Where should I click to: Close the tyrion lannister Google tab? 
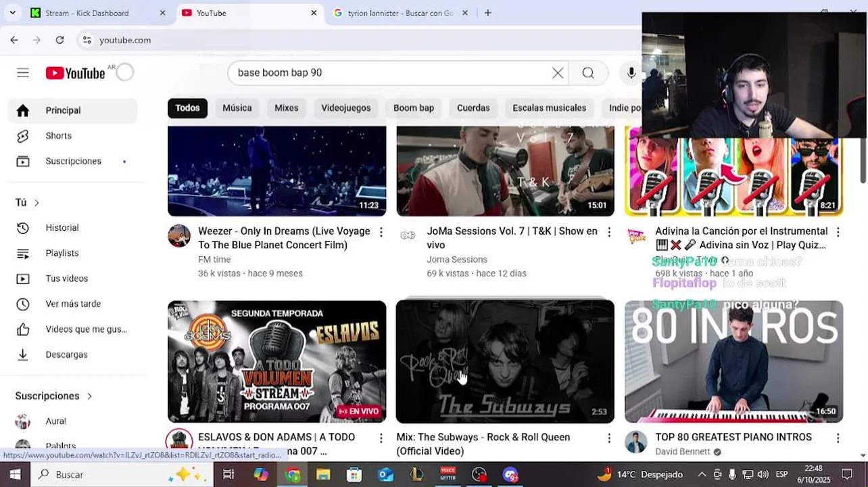464,13
